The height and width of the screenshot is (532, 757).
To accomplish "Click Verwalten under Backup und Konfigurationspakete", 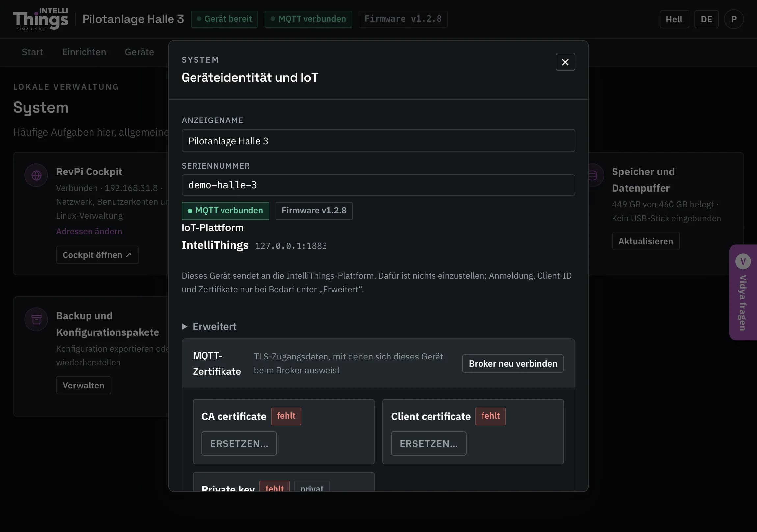I will coord(83,385).
